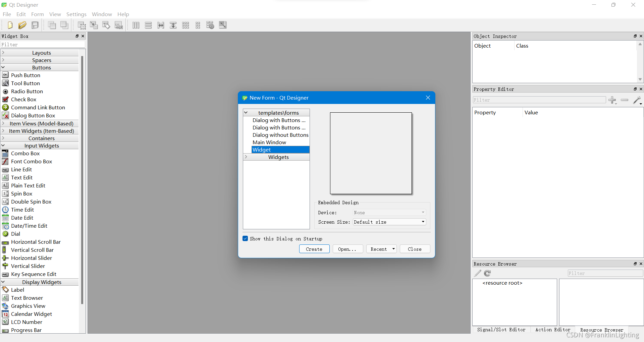
Task: Click the Property Editor wrench configure icon
Action: 637,100
